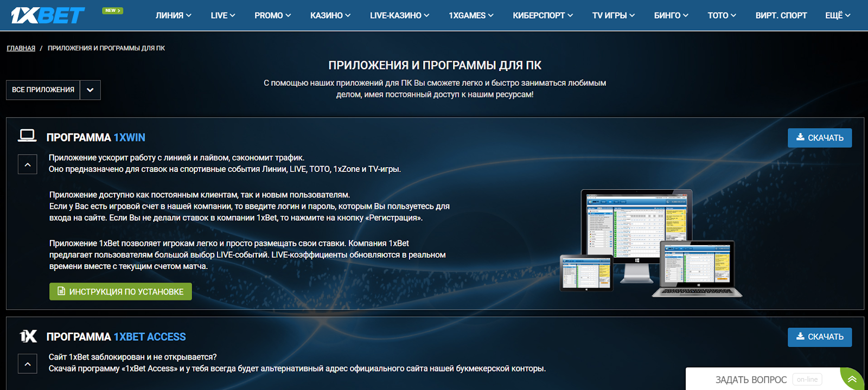Open the TV ИГРЫ menu
Image resolution: width=868 pixels, height=390 pixels.
tap(614, 16)
